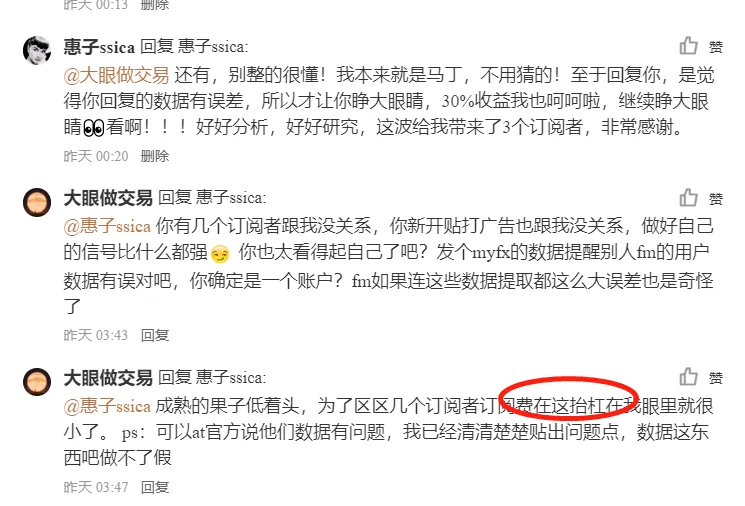745x506 pixels.
Task: Click 赞 label on 03:47 comment
Action: tap(716, 378)
